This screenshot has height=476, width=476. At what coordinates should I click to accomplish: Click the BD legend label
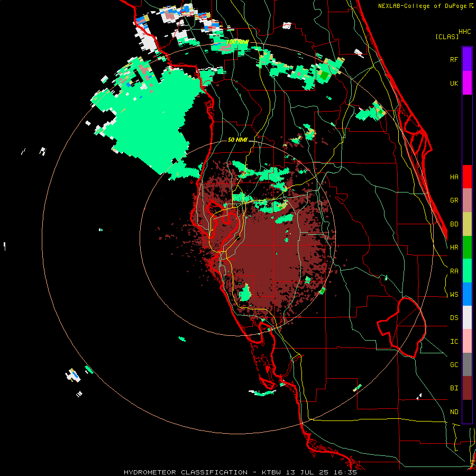coord(454,224)
